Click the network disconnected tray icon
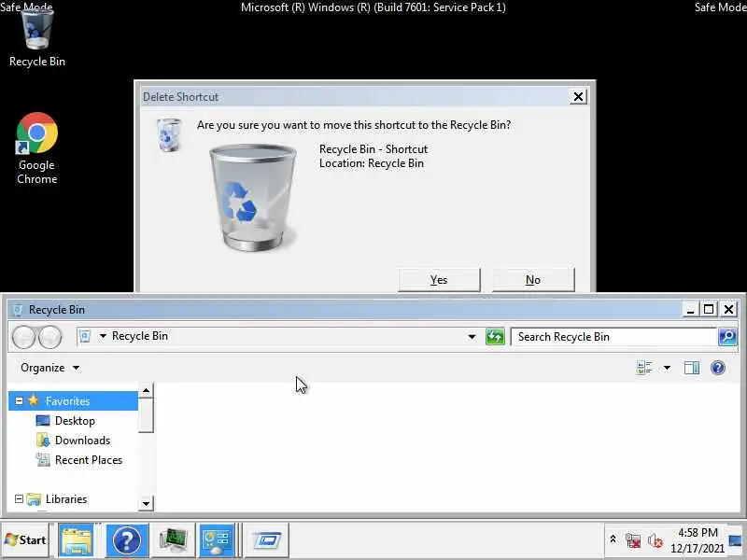 [633, 540]
